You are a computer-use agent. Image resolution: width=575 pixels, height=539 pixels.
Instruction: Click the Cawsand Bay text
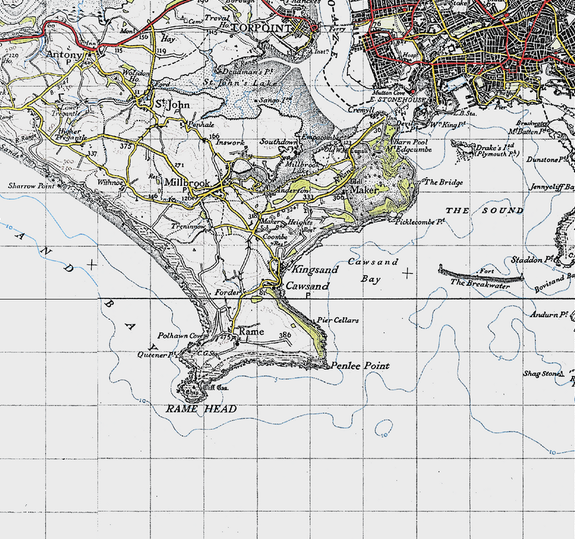coord(372,271)
